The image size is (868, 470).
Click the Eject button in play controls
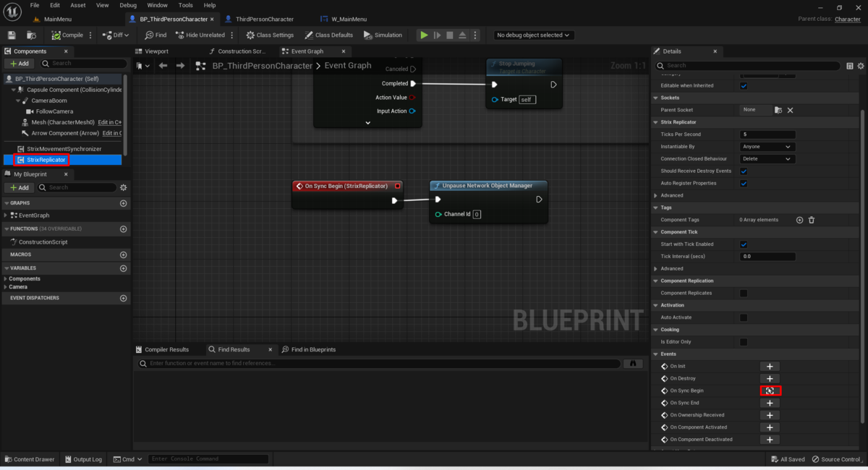tap(461, 35)
